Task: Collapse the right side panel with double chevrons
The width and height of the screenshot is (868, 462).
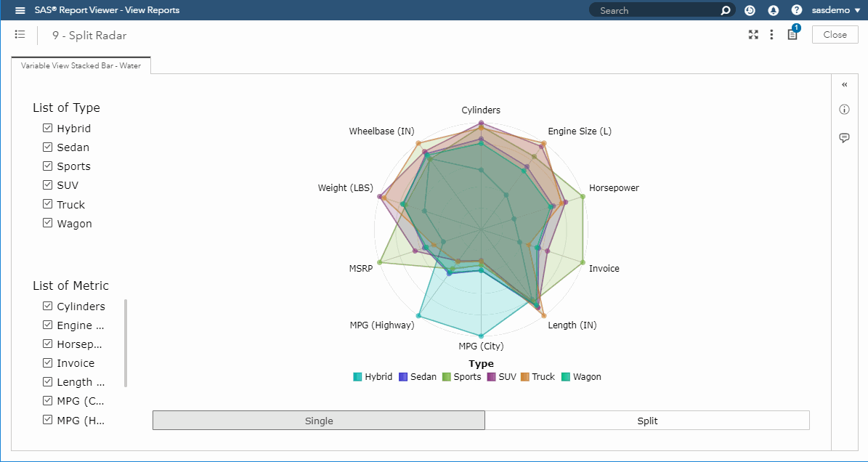Action: tap(844, 84)
